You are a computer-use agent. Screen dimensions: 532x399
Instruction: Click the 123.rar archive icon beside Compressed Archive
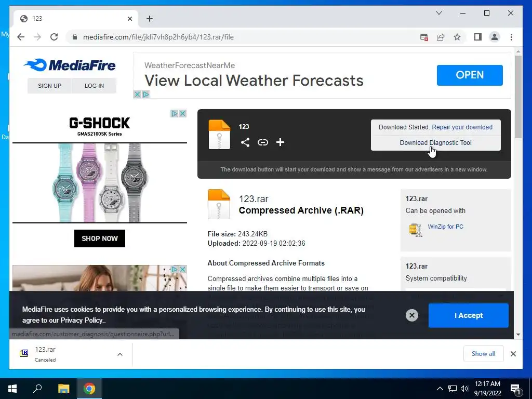tap(219, 204)
